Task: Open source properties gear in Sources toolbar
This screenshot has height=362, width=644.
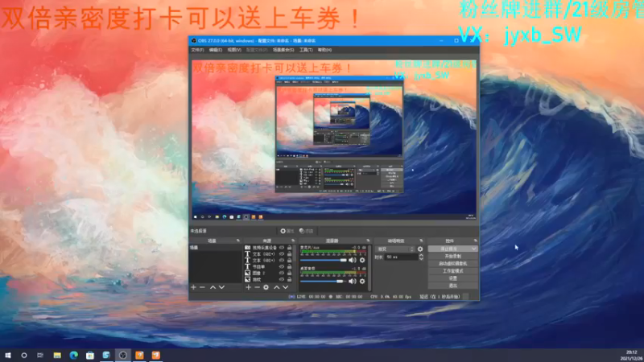Action: pos(266,287)
